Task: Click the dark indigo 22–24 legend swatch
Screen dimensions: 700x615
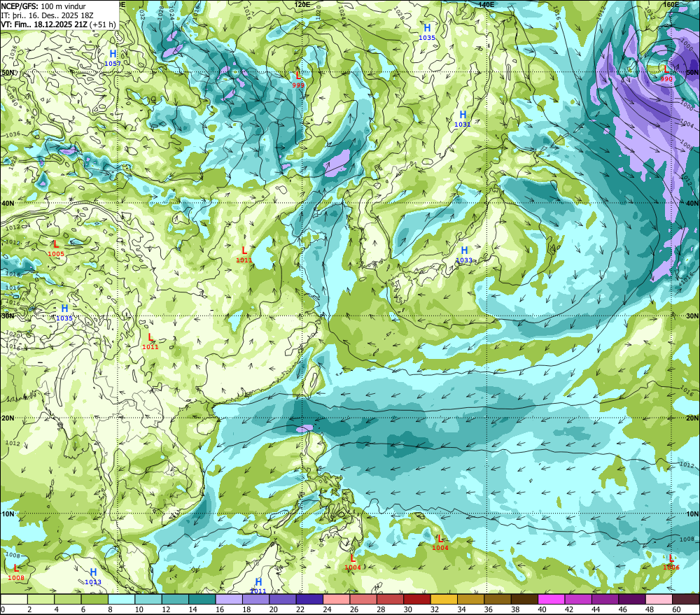Action: pyautogui.click(x=309, y=600)
